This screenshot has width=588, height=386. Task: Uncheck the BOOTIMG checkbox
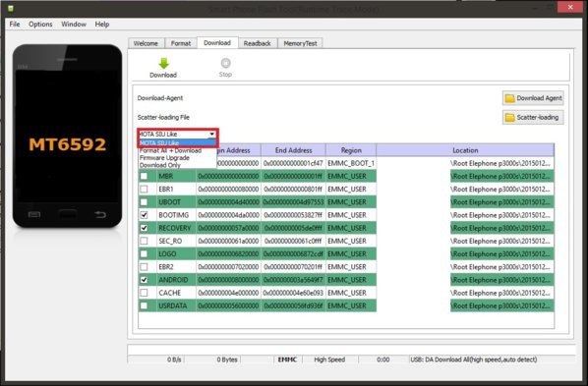click(x=144, y=215)
